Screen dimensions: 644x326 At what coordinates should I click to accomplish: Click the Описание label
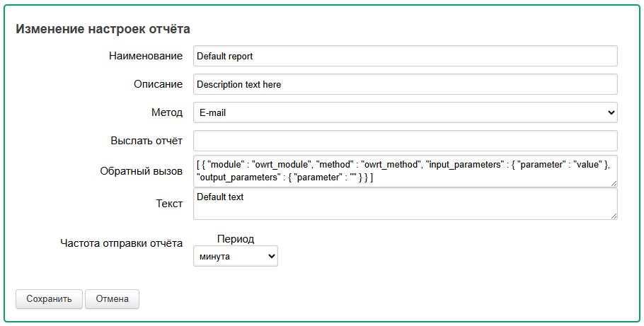(x=158, y=84)
